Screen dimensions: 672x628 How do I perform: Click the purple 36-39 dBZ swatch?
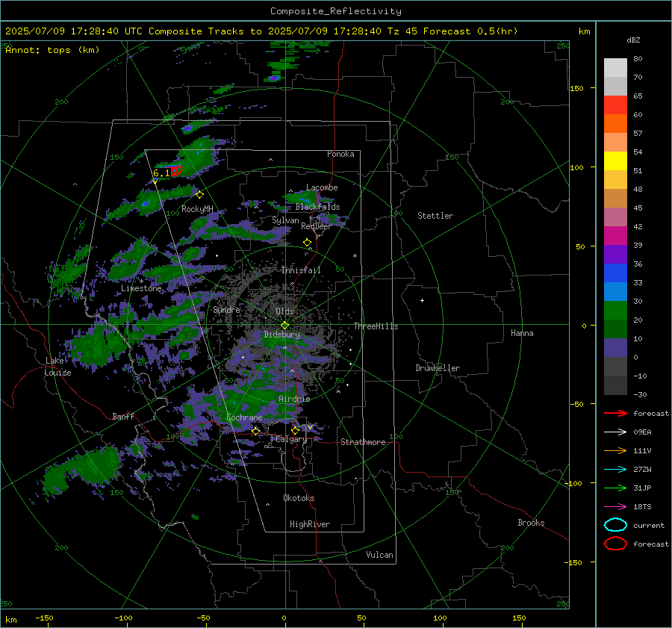pos(615,254)
